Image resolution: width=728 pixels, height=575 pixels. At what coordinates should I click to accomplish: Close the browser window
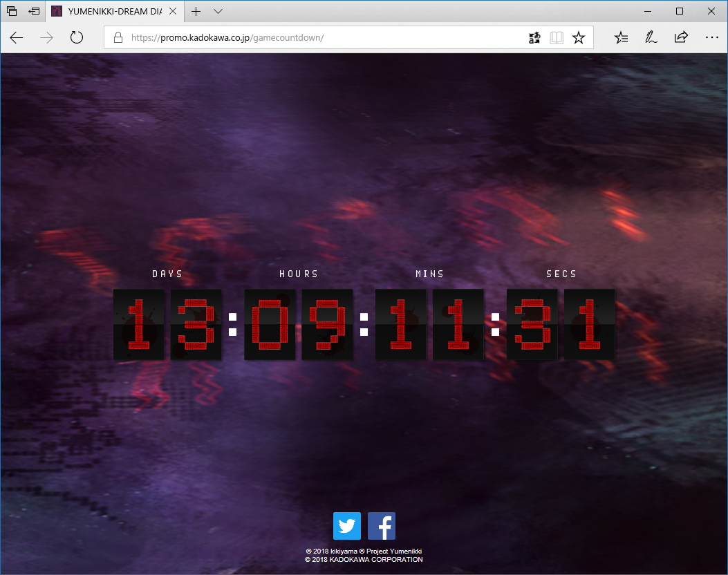click(711, 11)
